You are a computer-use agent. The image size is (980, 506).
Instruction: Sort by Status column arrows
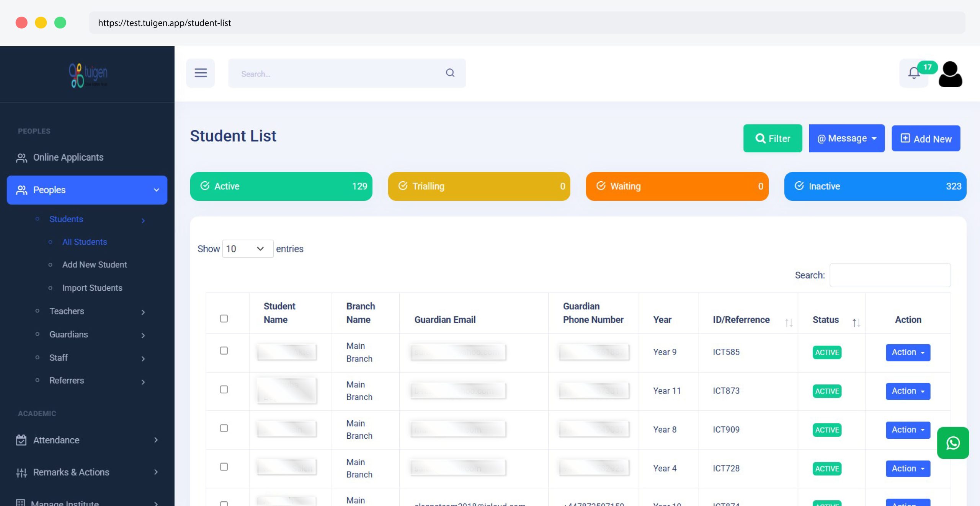click(856, 323)
